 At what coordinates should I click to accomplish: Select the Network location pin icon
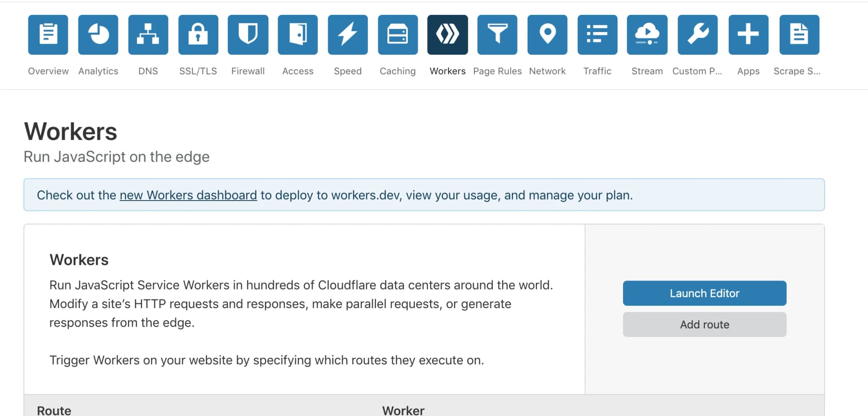pyautogui.click(x=547, y=34)
